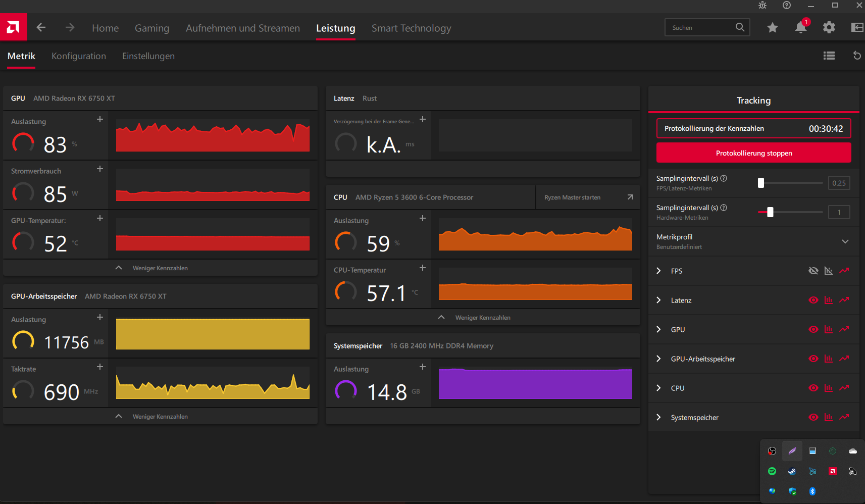Toggle line graph icon for FPS

844,271
